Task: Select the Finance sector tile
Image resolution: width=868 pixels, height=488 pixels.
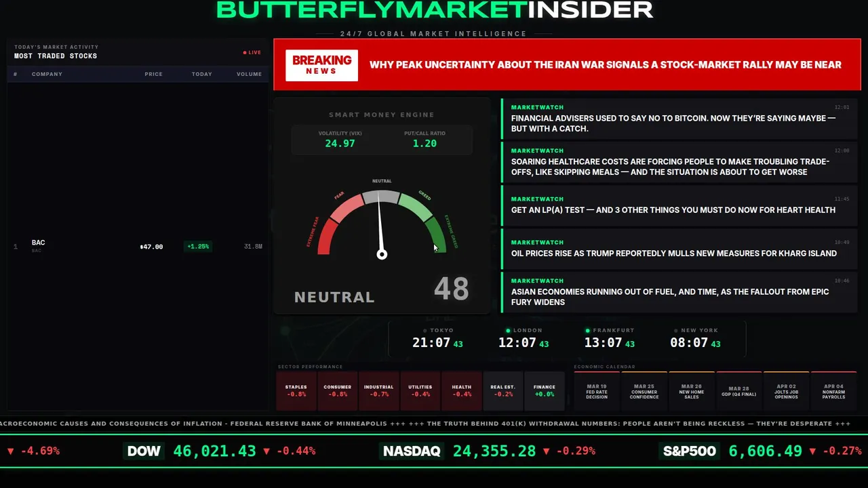Action: (545, 391)
